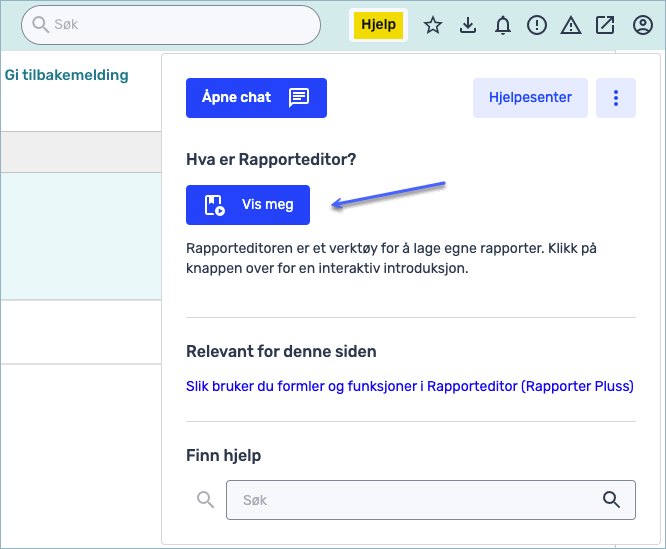Focus the Finn hjelp Søk field
This screenshot has width=666, height=549.
431,500
